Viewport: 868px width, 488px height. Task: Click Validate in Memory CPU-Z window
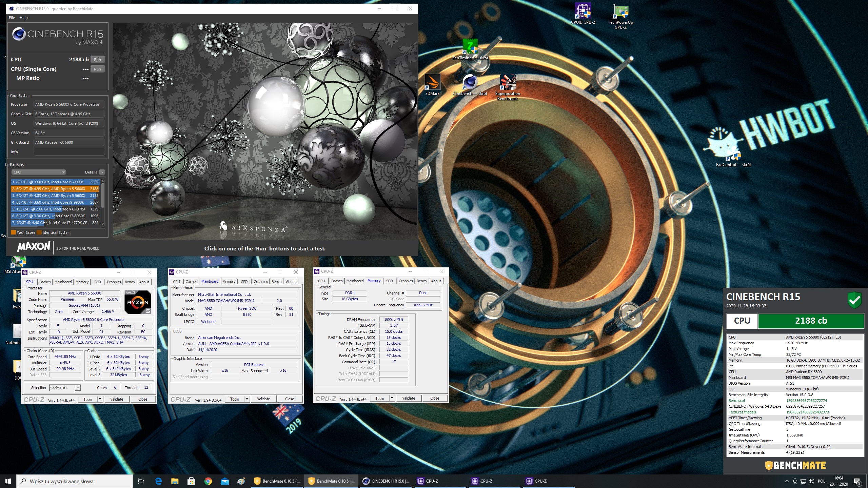pos(409,398)
